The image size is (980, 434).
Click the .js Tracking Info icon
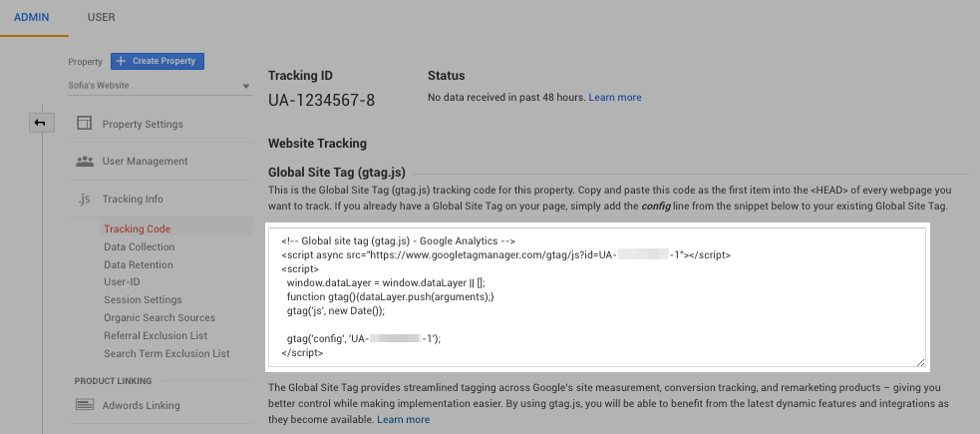click(x=85, y=199)
